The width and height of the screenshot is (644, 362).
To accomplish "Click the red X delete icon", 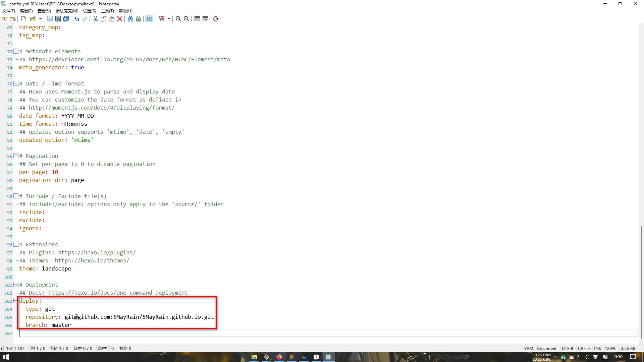I will [120, 19].
